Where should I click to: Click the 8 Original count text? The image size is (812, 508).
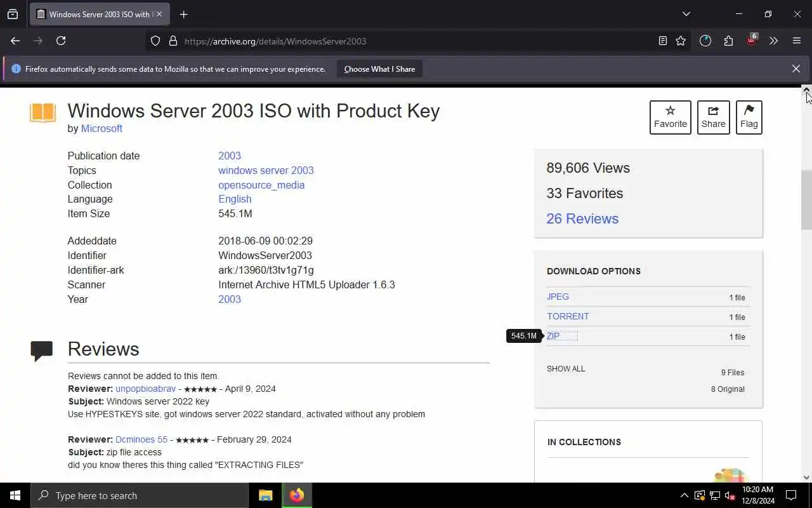click(728, 389)
